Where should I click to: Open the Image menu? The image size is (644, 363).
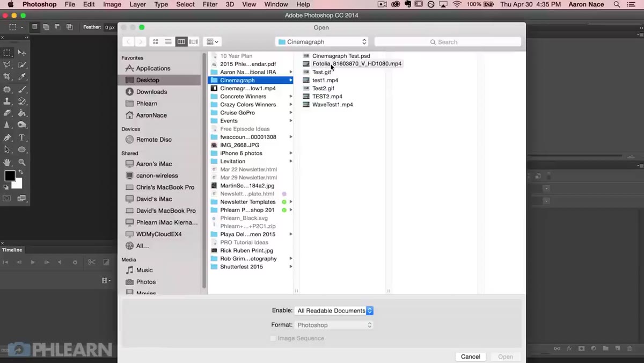(x=112, y=4)
